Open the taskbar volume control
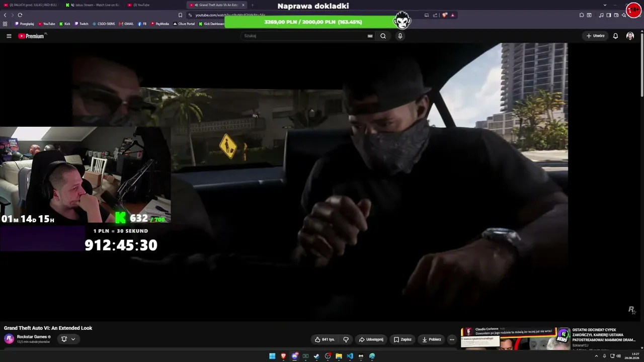Viewport: 644px width, 362px height. tap(618, 356)
